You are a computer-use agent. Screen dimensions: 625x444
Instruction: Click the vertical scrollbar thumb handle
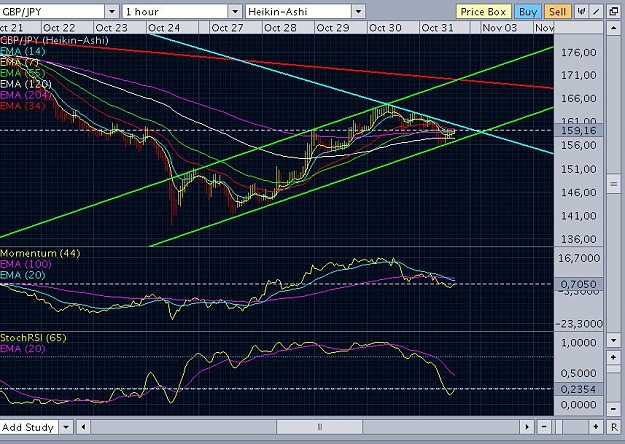[613, 184]
